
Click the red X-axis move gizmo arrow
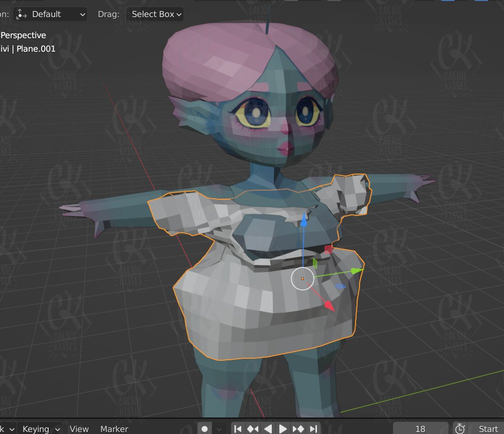(328, 305)
